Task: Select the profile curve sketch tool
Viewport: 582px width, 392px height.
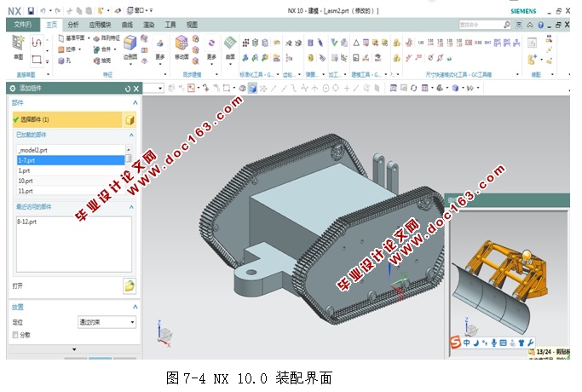Action: click(37, 42)
